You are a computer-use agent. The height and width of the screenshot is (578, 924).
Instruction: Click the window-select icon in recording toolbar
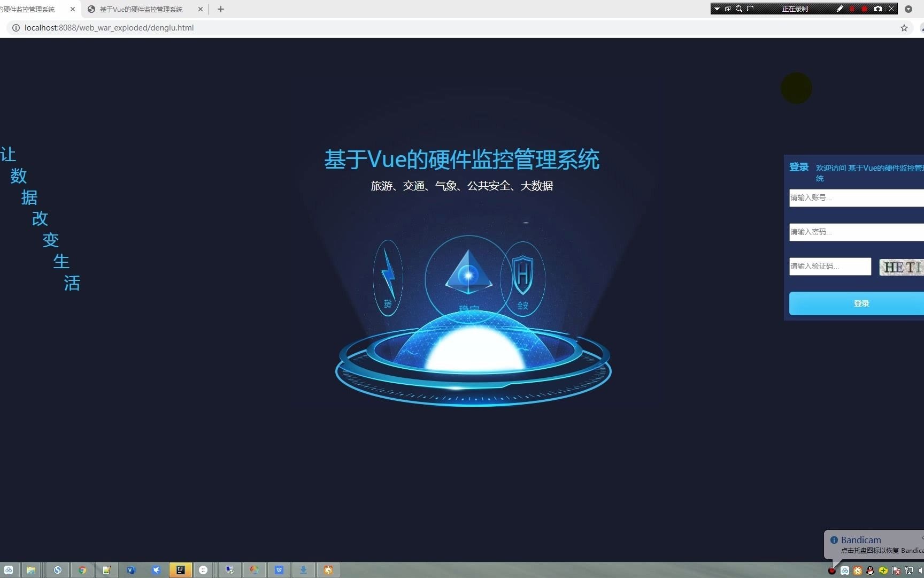pyautogui.click(x=727, y=9)
